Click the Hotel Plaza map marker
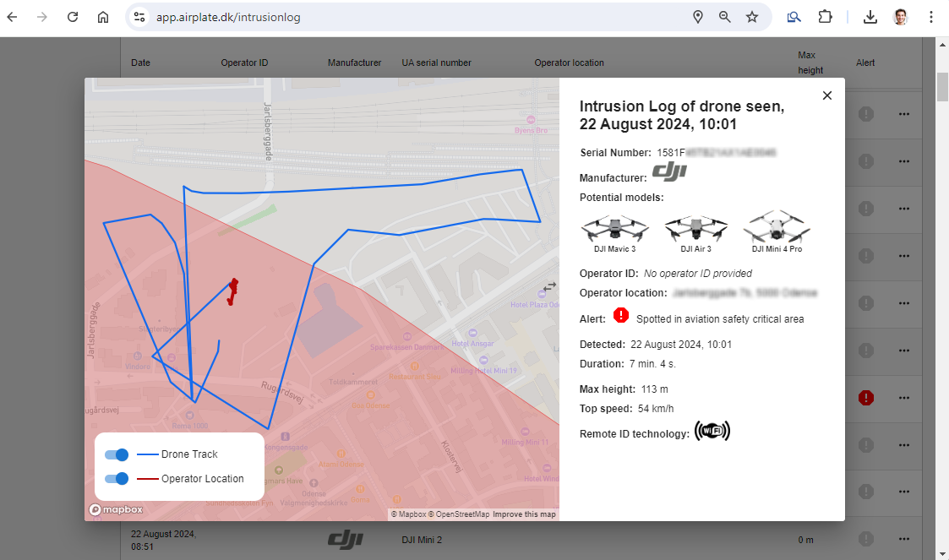 click(542, 295)
